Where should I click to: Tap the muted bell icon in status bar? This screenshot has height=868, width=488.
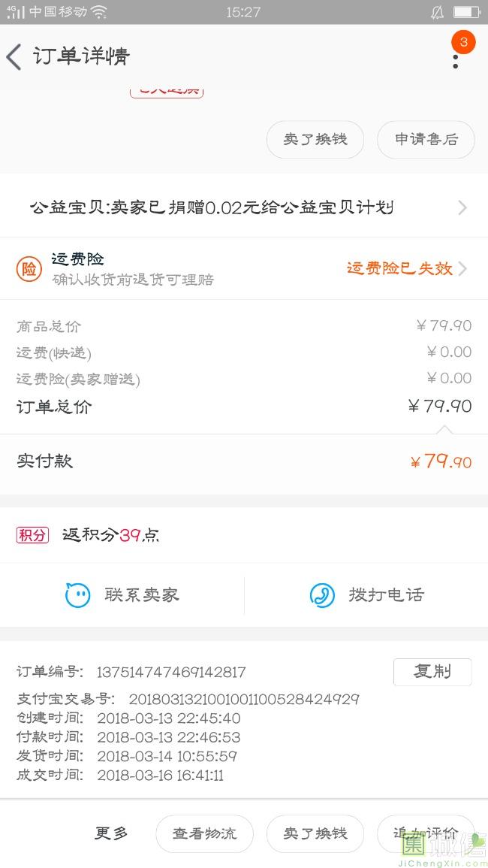click(x=437, y=12)
